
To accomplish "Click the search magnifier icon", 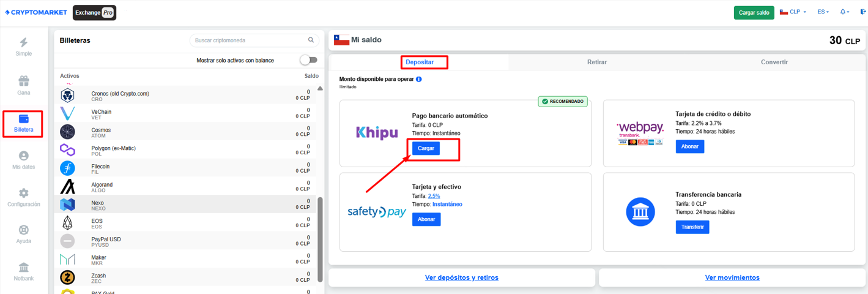I will pyautogui.click(x=311, y=40).
